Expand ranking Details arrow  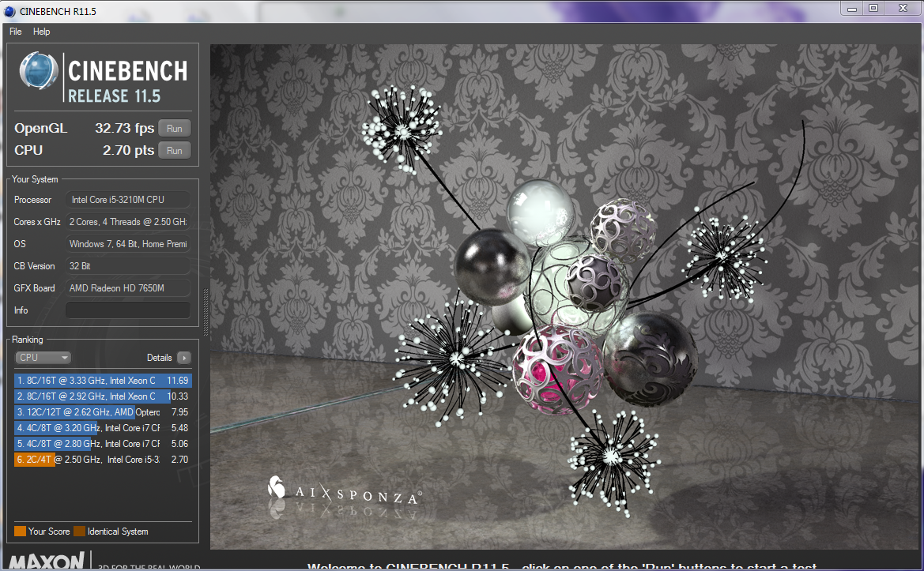[184, 357]
